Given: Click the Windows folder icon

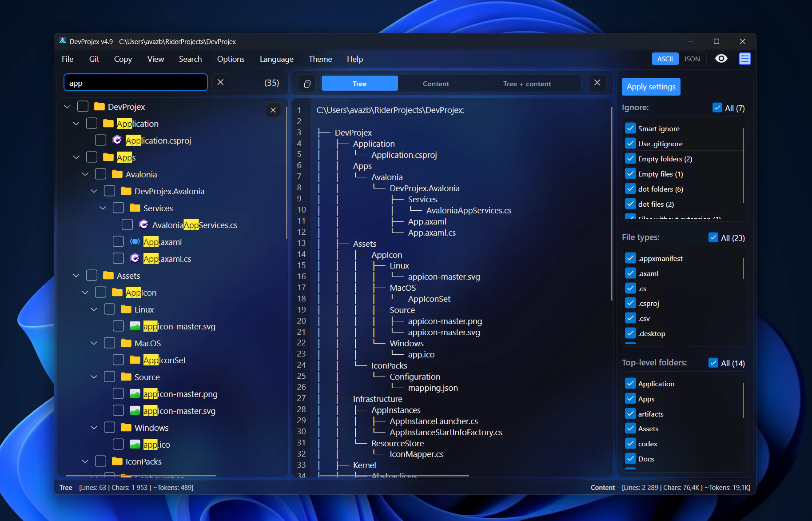Looking at the screenshot, I should pyautogui.click(x=126, y=427).
